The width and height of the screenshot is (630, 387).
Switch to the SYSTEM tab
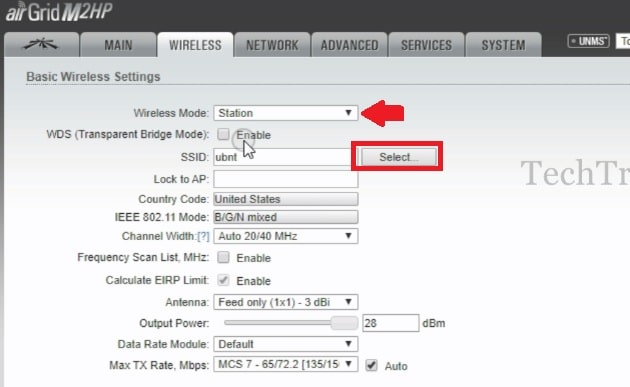coord(503,45)
